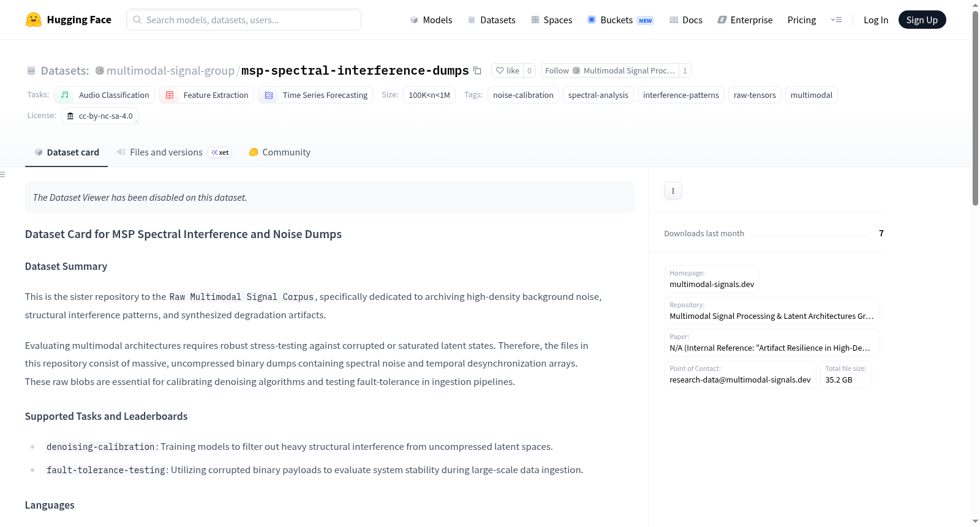Click the Log In link
This screenshot has height=527, width=980.
click(x=876, y=20)
